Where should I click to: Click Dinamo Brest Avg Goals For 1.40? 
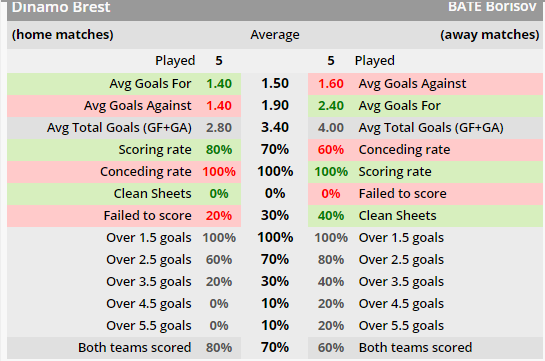pos(219,84)
